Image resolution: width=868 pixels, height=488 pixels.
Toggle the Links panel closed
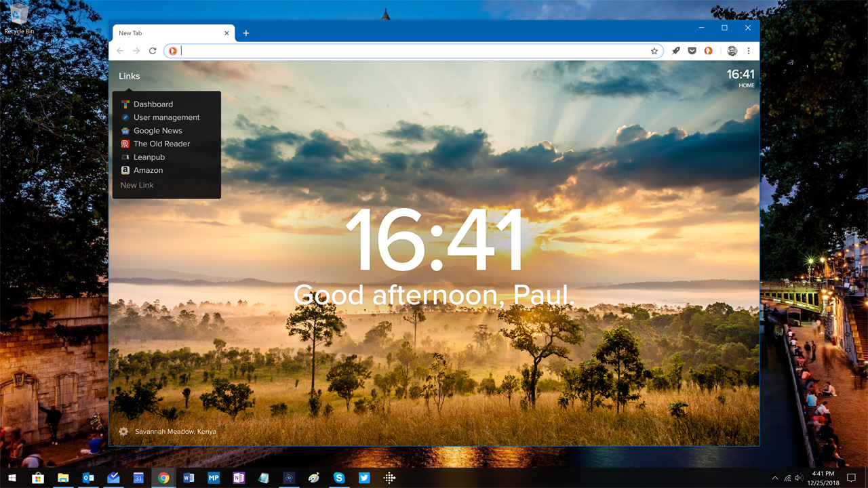[x=129, y=76]
